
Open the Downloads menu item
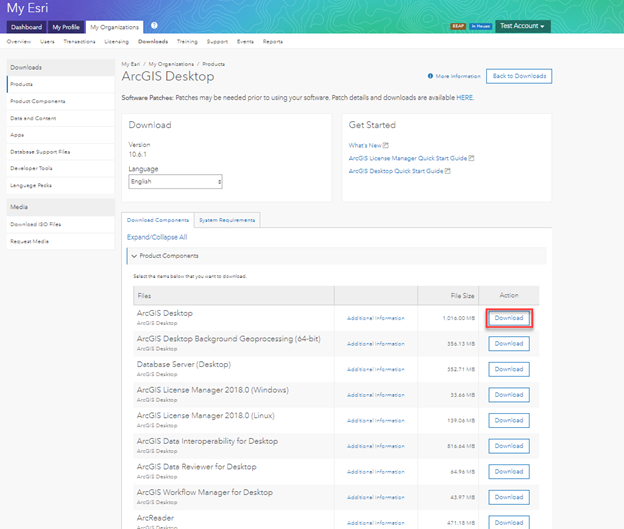pyautogui.click(x=153, y=41)
